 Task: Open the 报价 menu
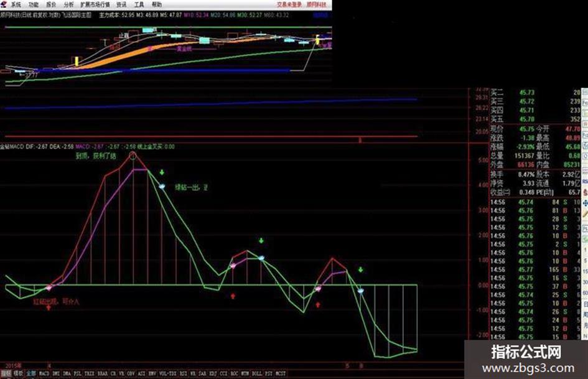coord(51,4)
